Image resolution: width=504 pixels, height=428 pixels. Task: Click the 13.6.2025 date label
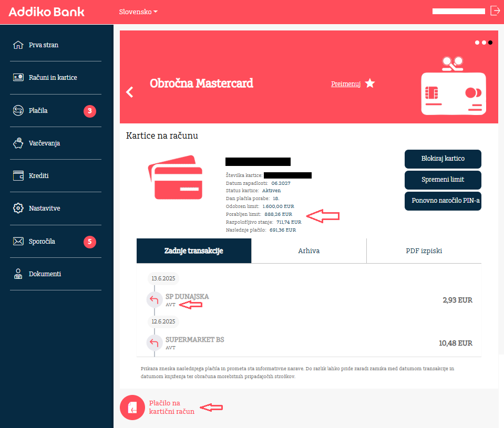(x=163, y=278)
